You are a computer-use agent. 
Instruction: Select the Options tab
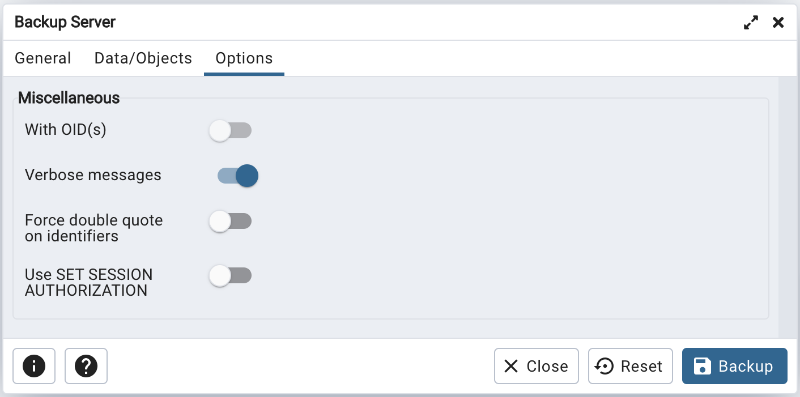tap(244, 58)
